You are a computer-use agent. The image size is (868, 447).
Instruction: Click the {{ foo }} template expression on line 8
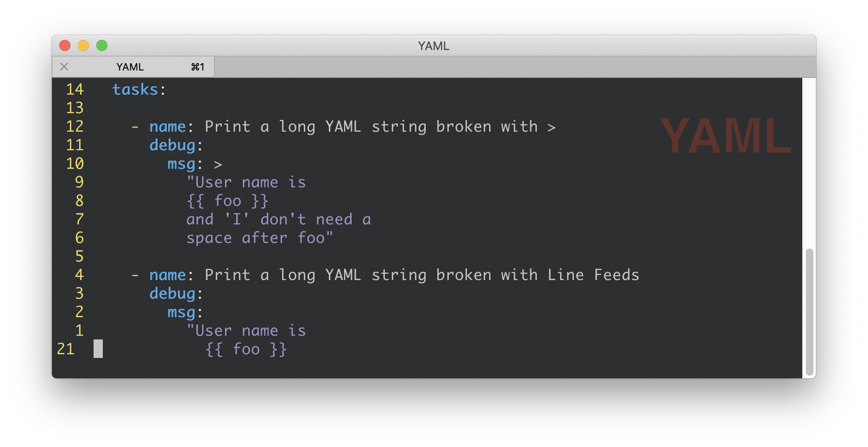click(227, 200)
